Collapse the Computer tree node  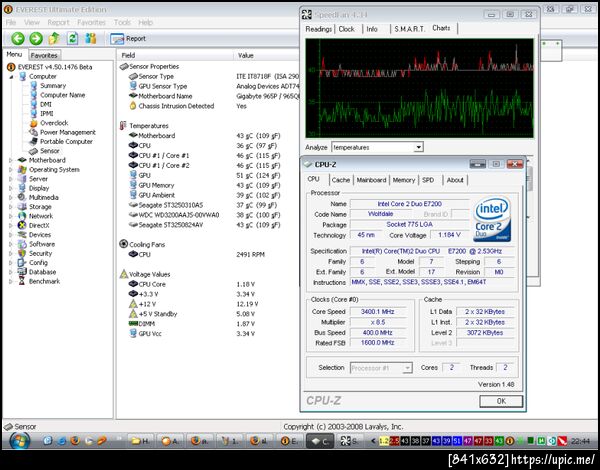(x=11, y=77)
